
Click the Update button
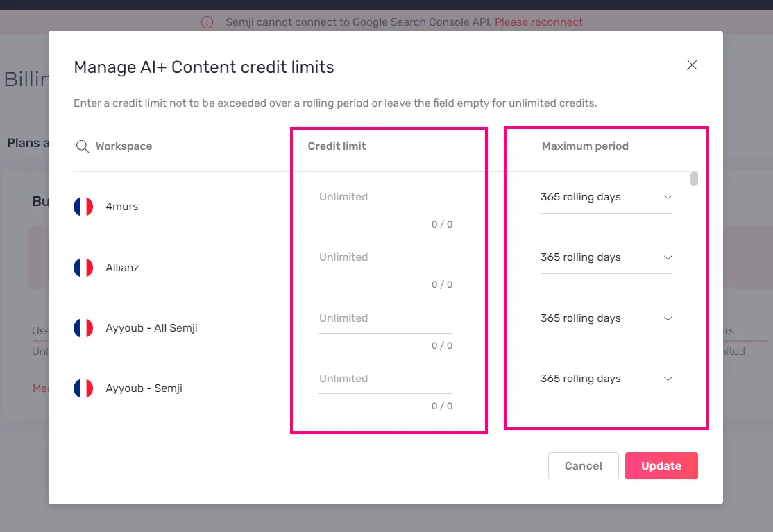tap(661, 465)
